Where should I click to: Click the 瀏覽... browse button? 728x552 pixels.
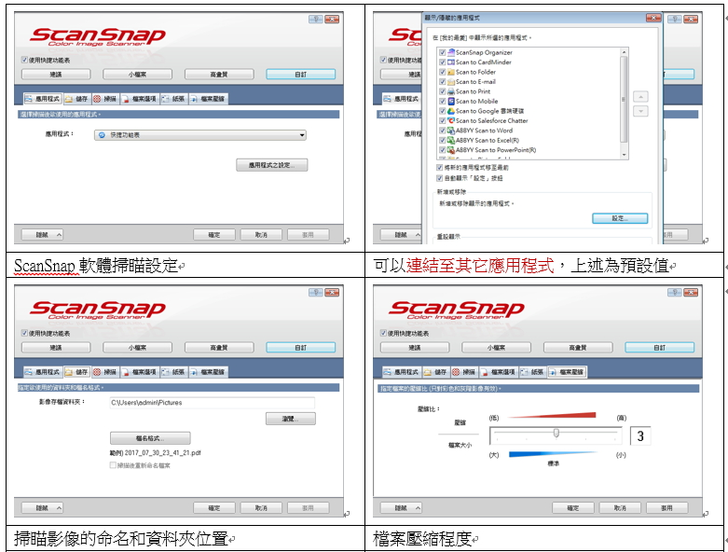pos(291,419)
